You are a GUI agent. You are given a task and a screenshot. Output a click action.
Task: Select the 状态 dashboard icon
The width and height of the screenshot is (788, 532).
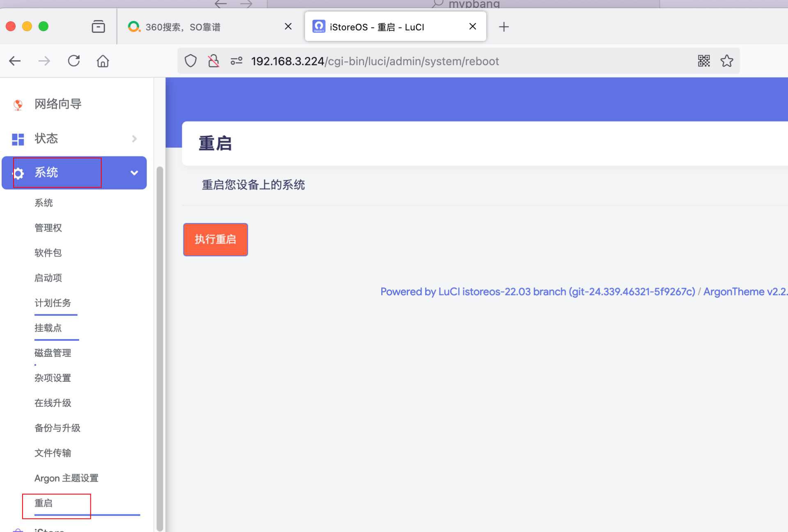pos(18,139)
